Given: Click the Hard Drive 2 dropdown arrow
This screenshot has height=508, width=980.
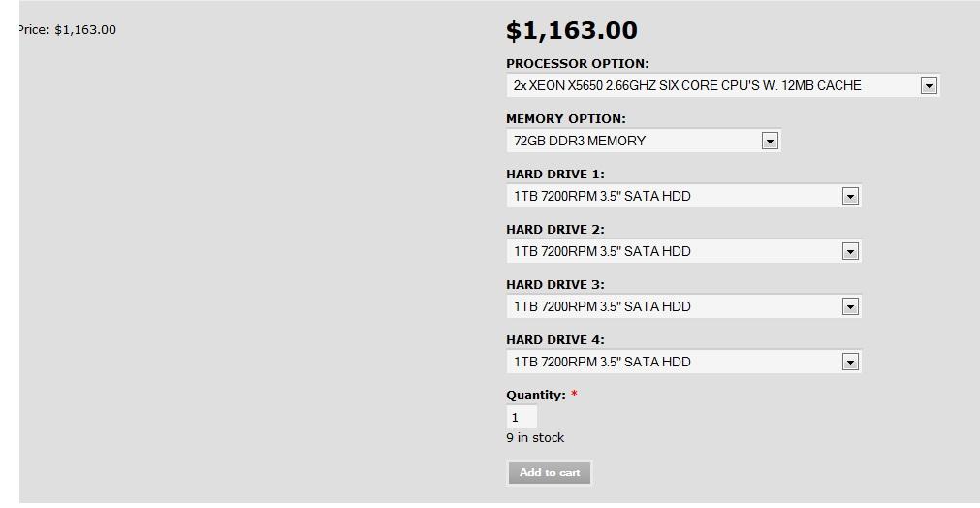Looking at the screenshot, I should click(850, 251).
